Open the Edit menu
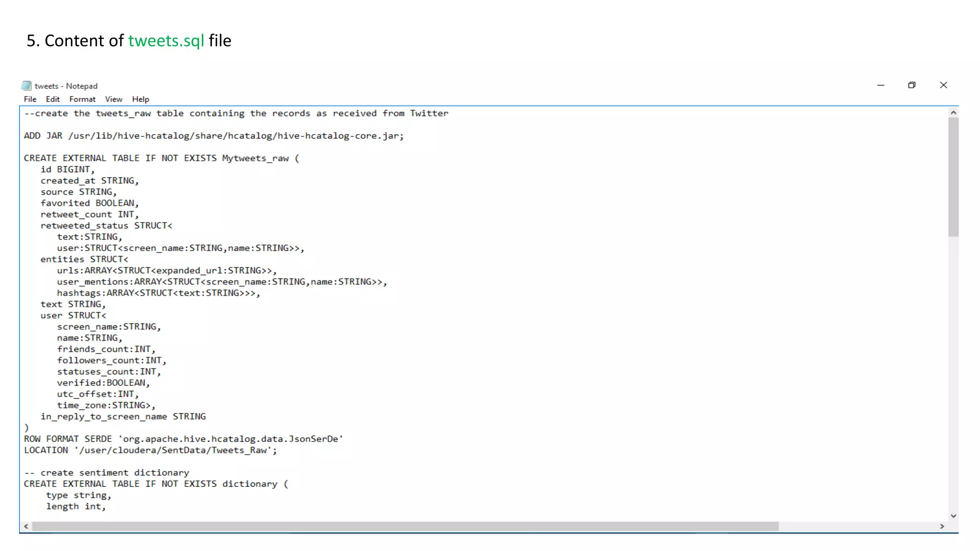The image size is (980, 551). (x=53, y=99)
